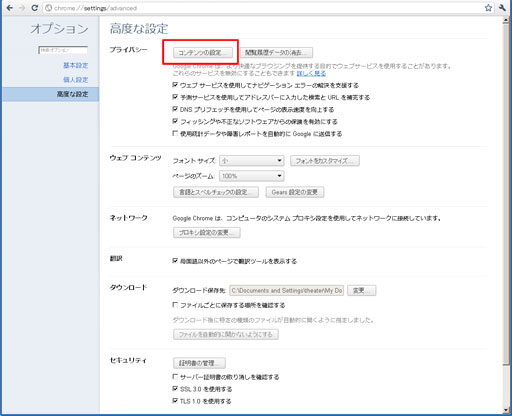
Task: Bookmark this page with the star icon
Action: click(488, 8)
